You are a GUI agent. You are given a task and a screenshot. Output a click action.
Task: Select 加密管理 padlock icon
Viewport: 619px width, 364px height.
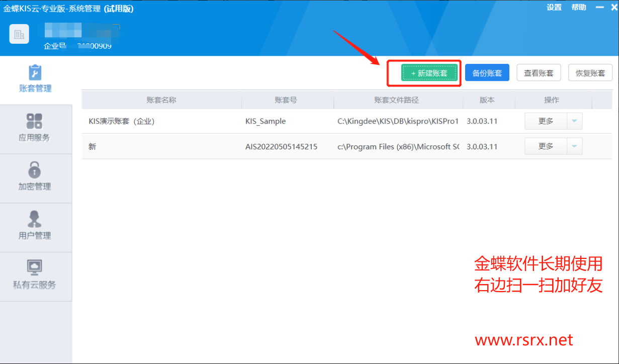point(34,169)
